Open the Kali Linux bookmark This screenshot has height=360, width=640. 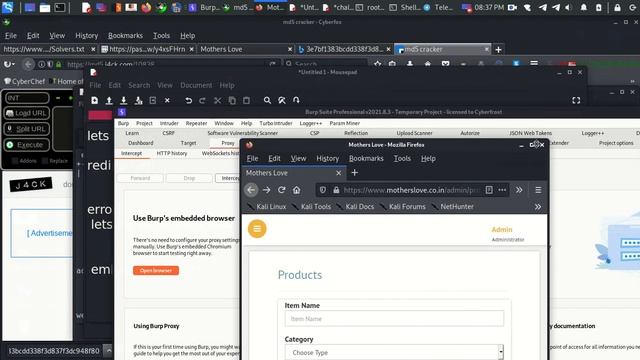click(x=267, y=207)
